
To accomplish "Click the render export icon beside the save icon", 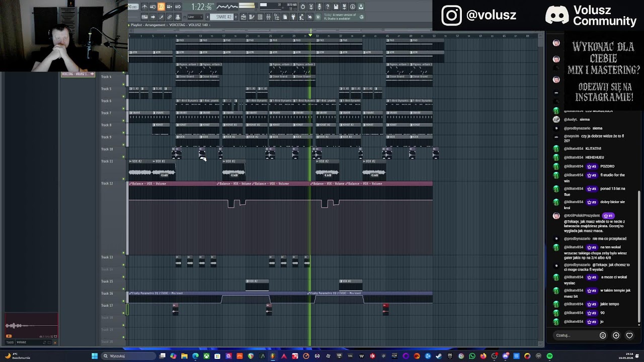I will [x=344, y=7].
